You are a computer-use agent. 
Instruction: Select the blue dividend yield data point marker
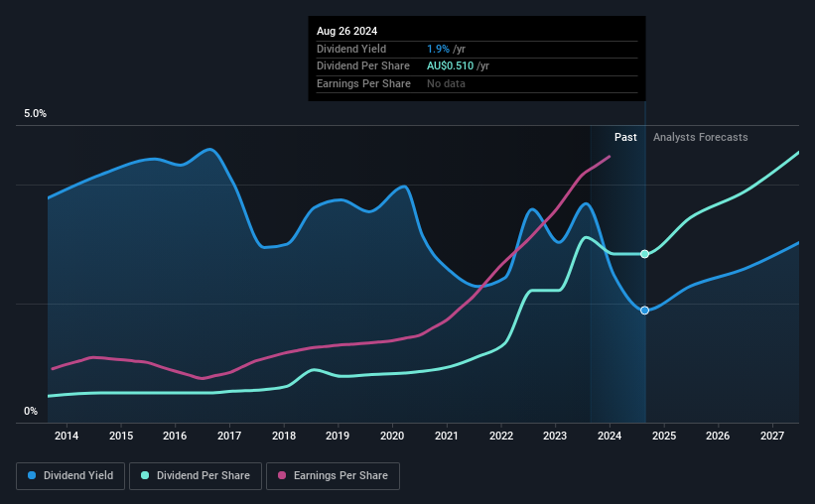[644, 311]
